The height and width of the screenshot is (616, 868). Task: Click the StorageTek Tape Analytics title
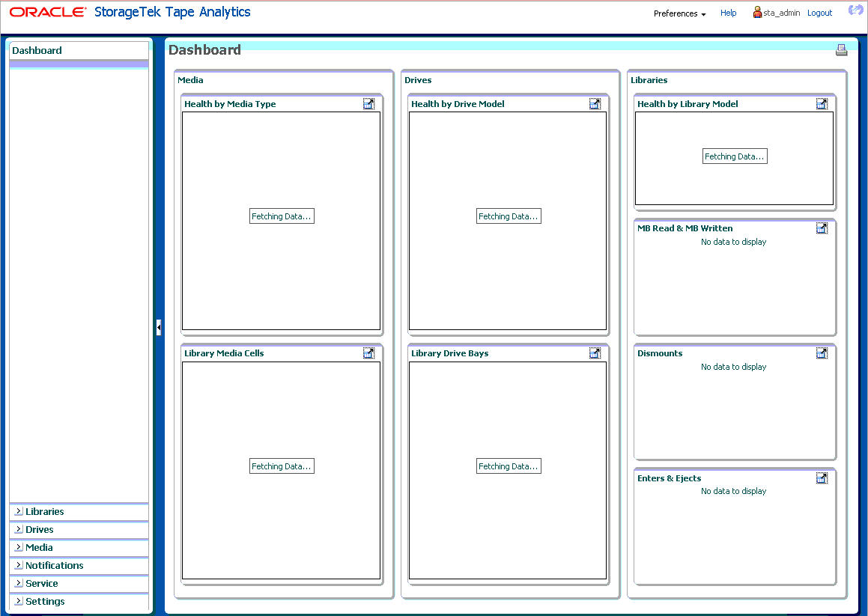172,12
